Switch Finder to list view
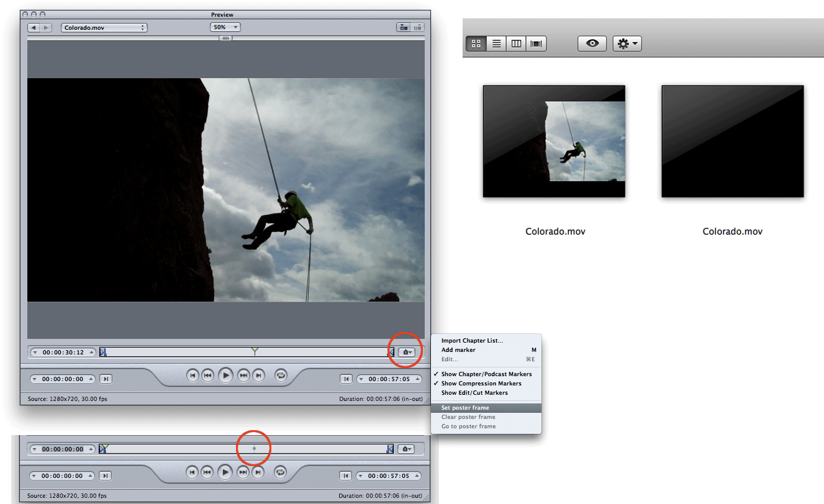 tap(496, 43)
